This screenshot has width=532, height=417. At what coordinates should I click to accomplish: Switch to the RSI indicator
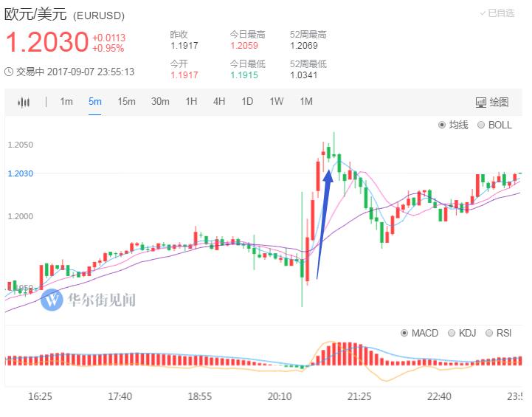pyautogui.click(x=489, y=334)
